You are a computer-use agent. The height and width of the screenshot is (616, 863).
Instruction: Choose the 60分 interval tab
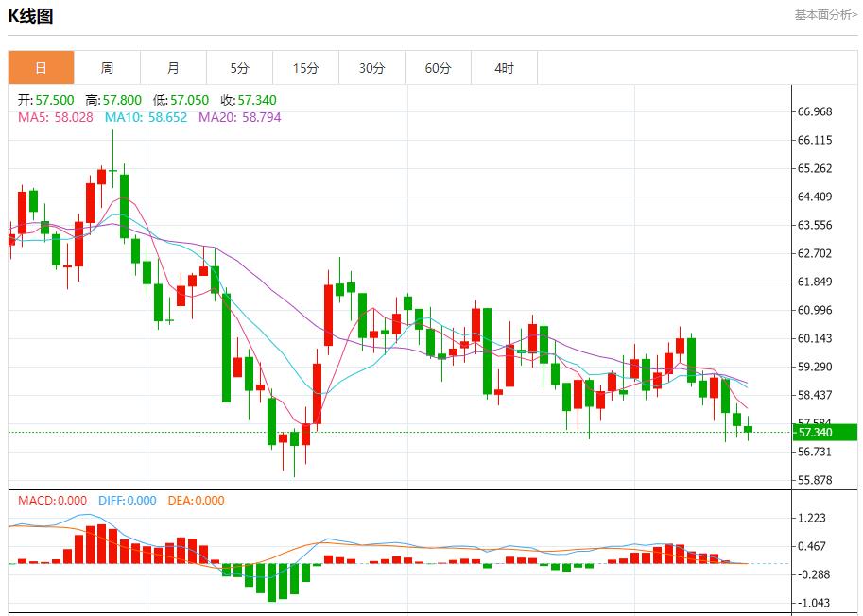pos(438,68)
